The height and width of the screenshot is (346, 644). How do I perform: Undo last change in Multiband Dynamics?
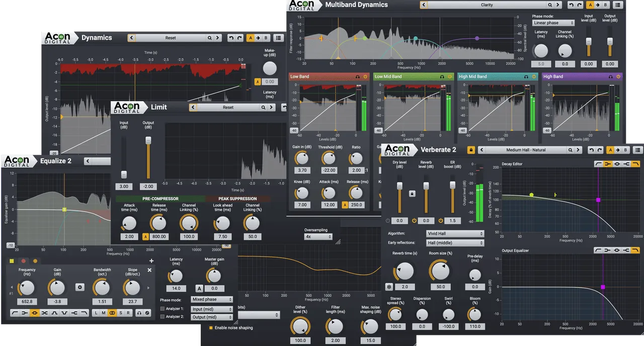tap(572, 5)
